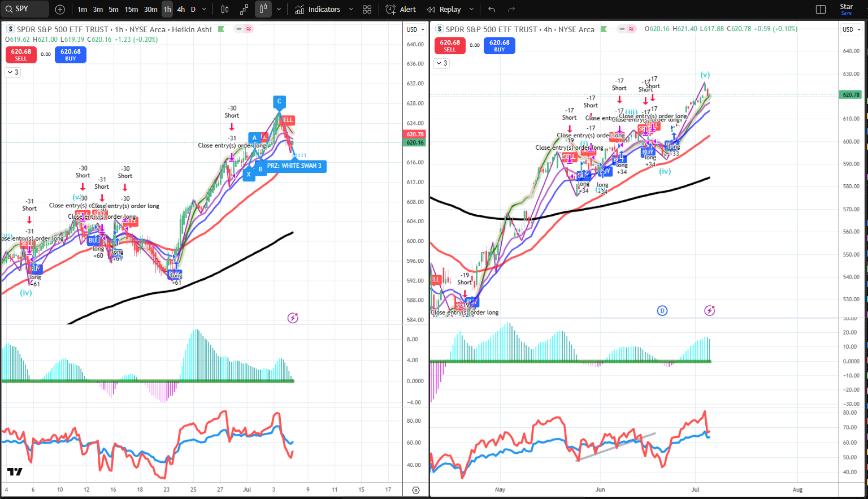The image size is (868, 499).
Task: Open the SPY symbol search box
Action: [x=26, y=9]
